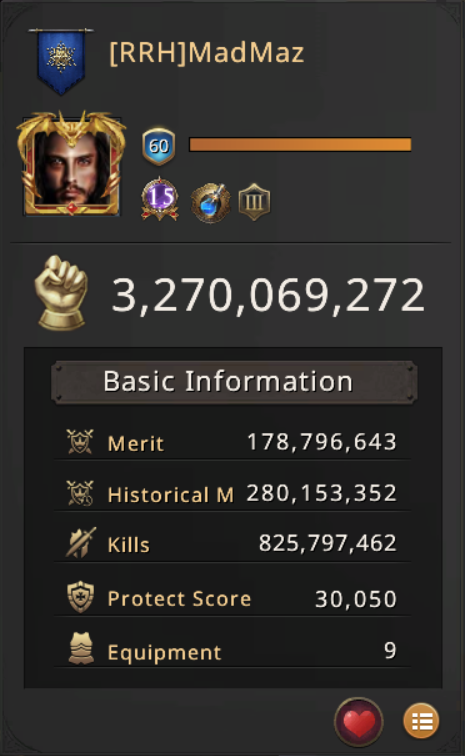Image resolution: width=465 pixels, height=756 pixels.
Task: Click the golden fist power icon
Action: coord(62,293)
